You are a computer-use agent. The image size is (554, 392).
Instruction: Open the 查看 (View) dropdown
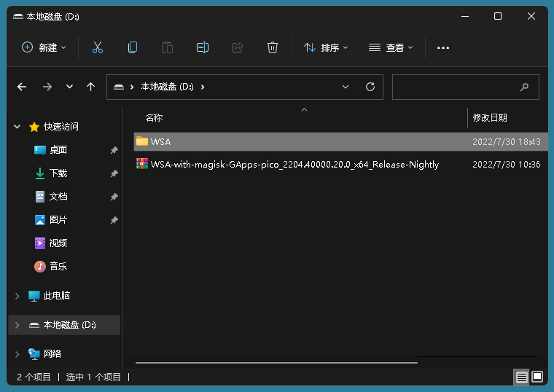pyautogui.click(x=391, y=47)
